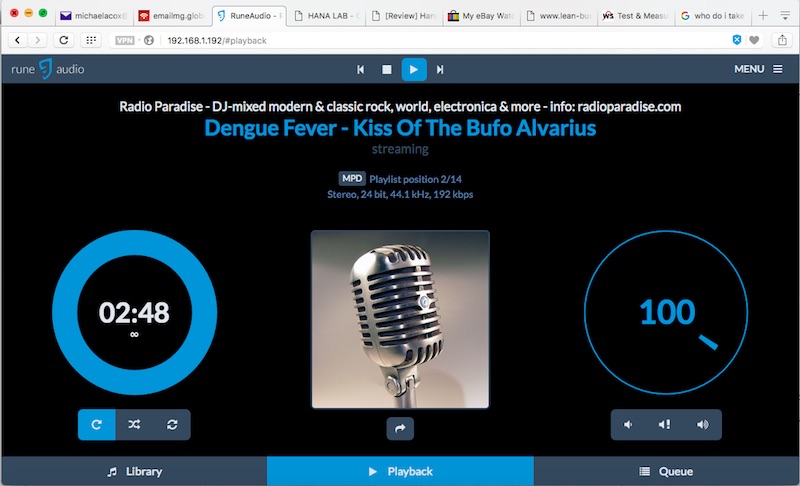The height and width of the screenshot is (486, 800).
Task: Switch to the HANA LAB tab
Action: (327, 16)
